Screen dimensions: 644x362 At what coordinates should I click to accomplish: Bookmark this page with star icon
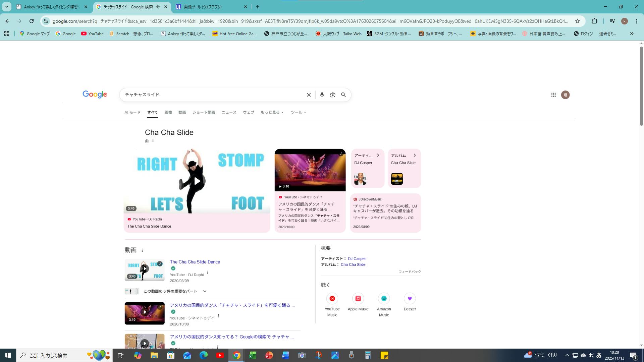pyautogui.click(x=578, y=21)
